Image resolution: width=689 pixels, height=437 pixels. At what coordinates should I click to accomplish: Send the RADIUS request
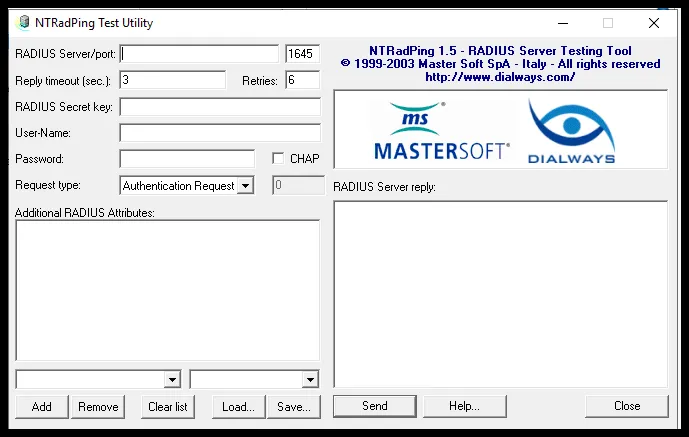375,406
